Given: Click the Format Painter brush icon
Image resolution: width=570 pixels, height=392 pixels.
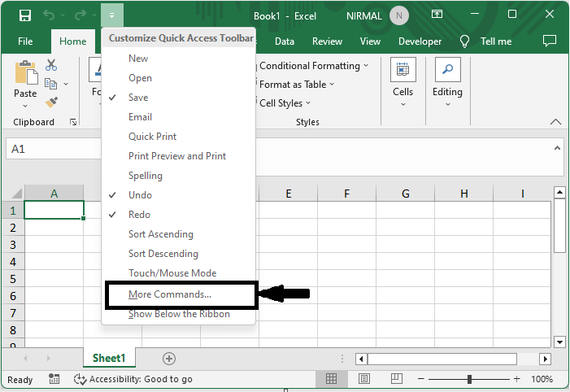Looking at the screenshot, I should [x=51, y=102].
